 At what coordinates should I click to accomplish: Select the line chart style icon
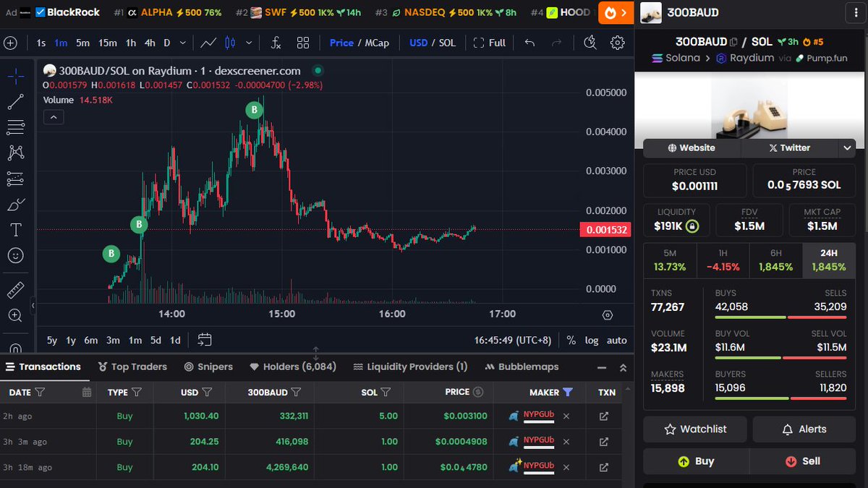coord(208,43)
